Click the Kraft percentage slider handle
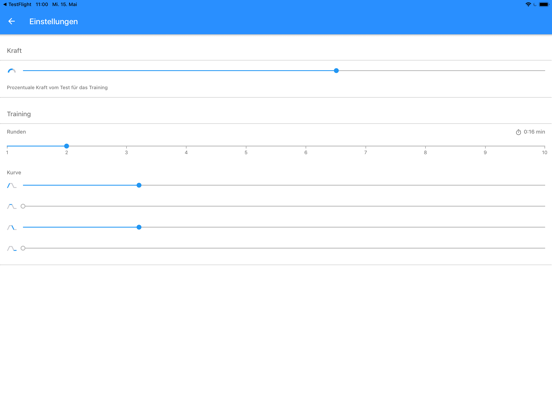This screenshot has width=552, height=414. pyautogui.click(x=336, y=71)
